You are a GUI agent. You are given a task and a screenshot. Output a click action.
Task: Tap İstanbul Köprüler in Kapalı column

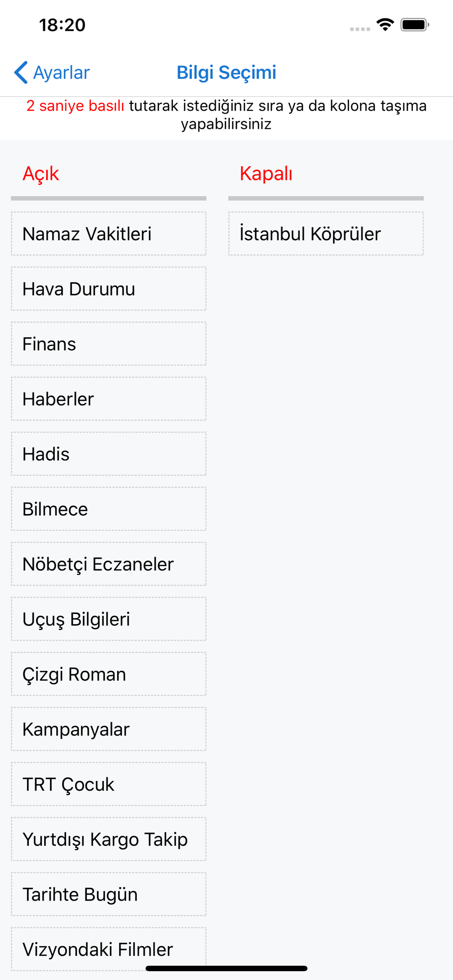(x=326, y=234)
